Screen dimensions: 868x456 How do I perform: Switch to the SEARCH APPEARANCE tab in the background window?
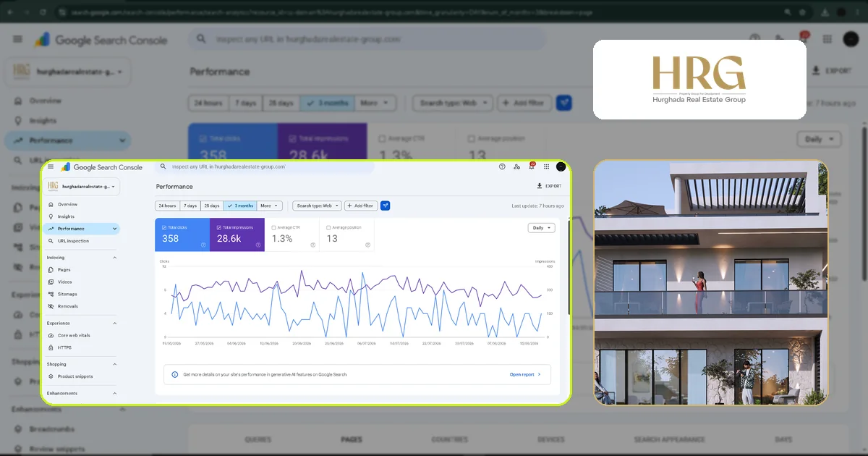(669, 439)
